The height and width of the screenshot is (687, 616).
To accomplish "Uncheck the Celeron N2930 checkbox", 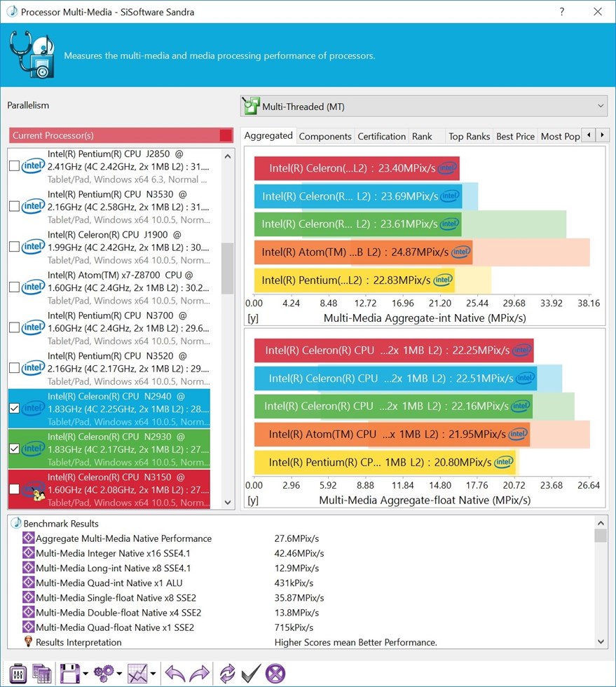I will [14, 449].
